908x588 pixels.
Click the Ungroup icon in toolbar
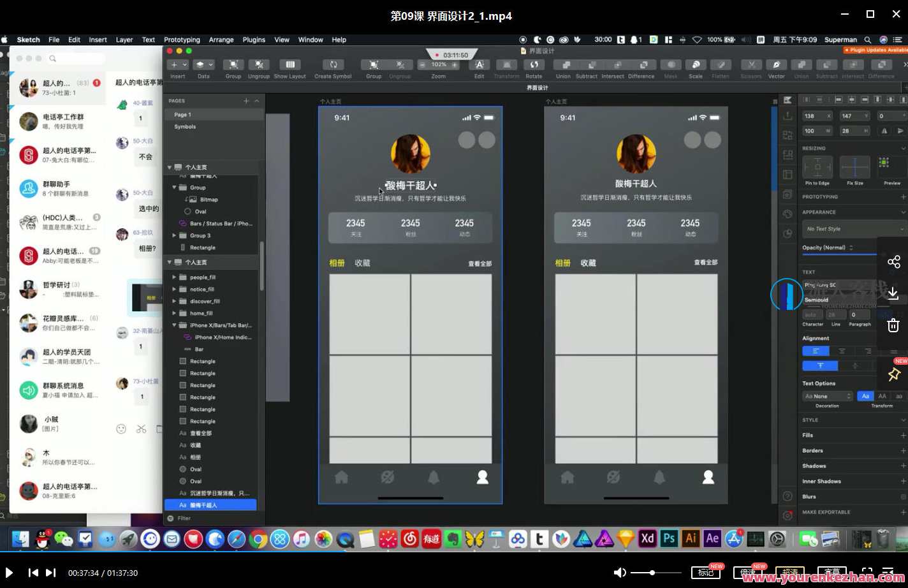point(258,65)
